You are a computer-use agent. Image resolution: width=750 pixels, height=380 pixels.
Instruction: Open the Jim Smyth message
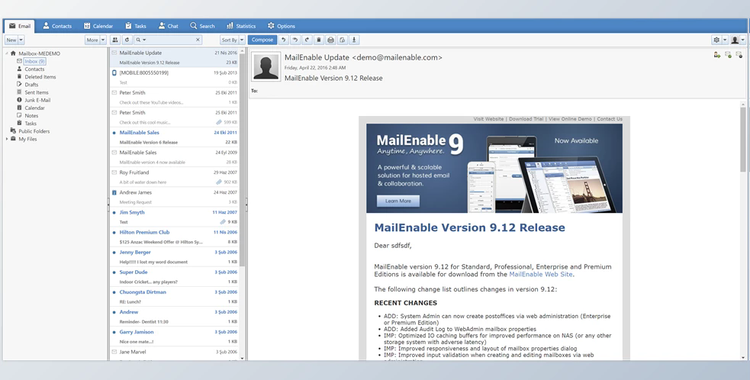tap(175, 217)
